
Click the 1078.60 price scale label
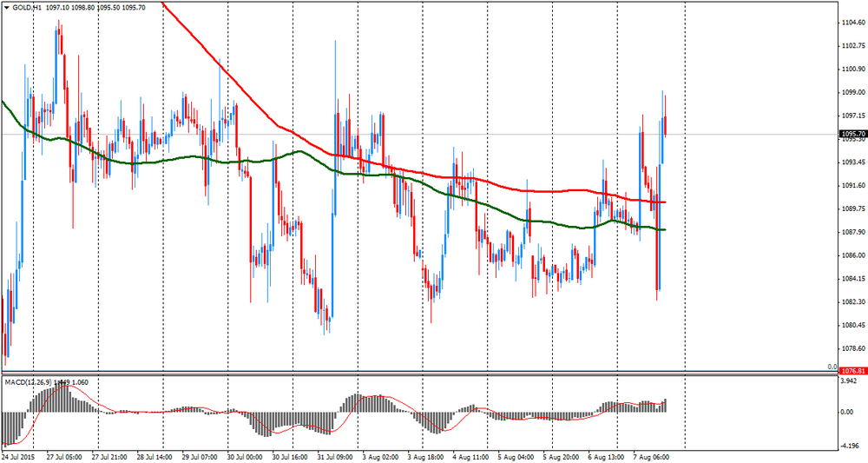[853, 348]
